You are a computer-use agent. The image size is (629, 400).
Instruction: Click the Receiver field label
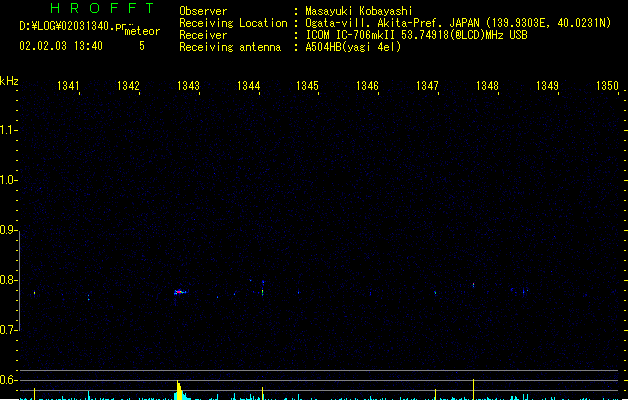point(203,35)
